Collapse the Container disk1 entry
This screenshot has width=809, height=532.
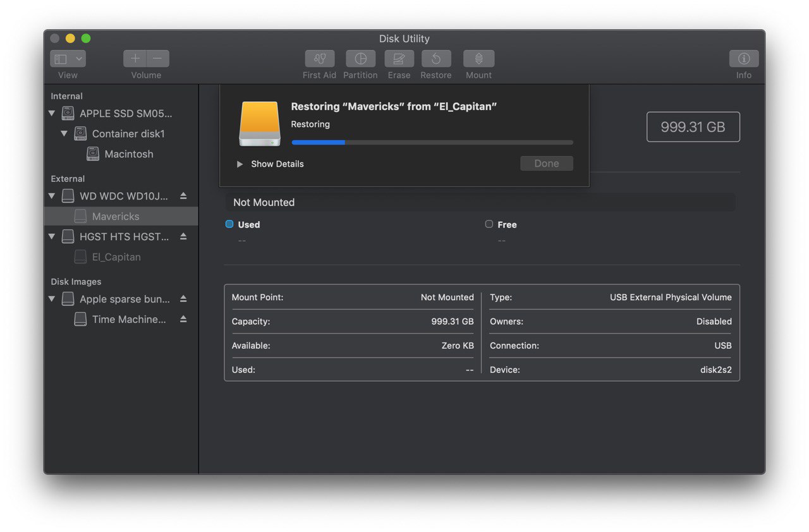[64, 134]
